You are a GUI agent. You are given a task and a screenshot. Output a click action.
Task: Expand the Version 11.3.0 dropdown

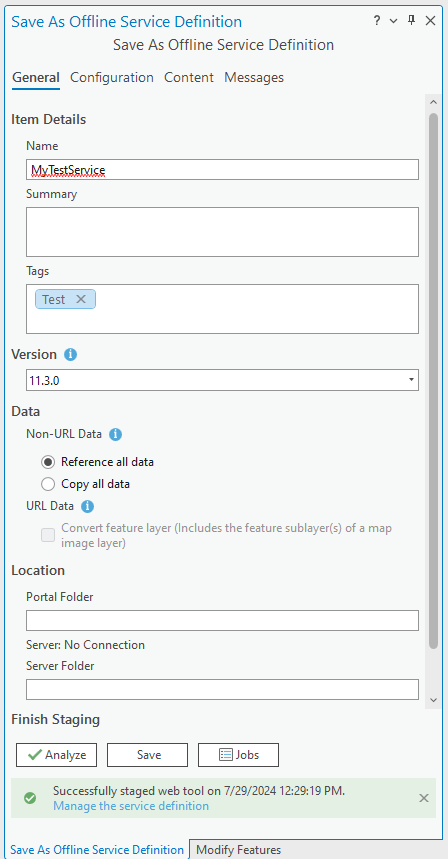point(222,380)
